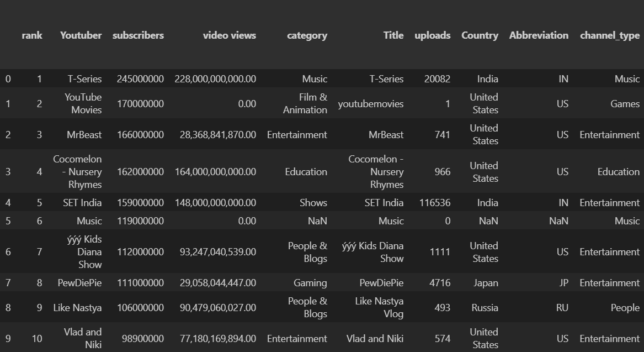Select the 'Japan' country cell
This screenshot has height=352, width=644.
point(486,283)
